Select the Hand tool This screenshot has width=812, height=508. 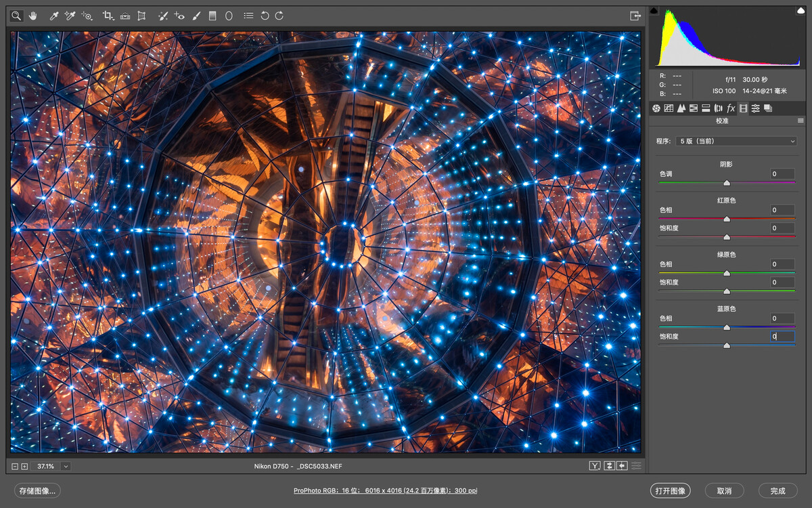pos(32,15)
